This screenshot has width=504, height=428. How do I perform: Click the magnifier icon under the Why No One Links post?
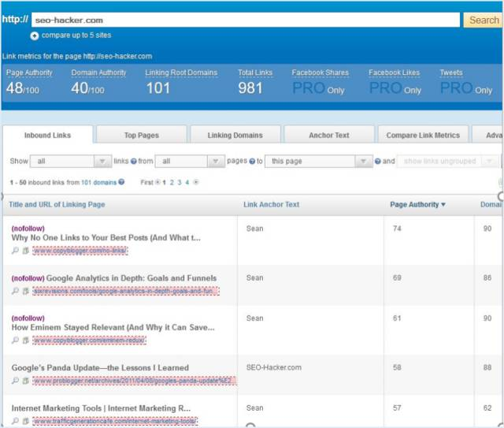point(15,251)
